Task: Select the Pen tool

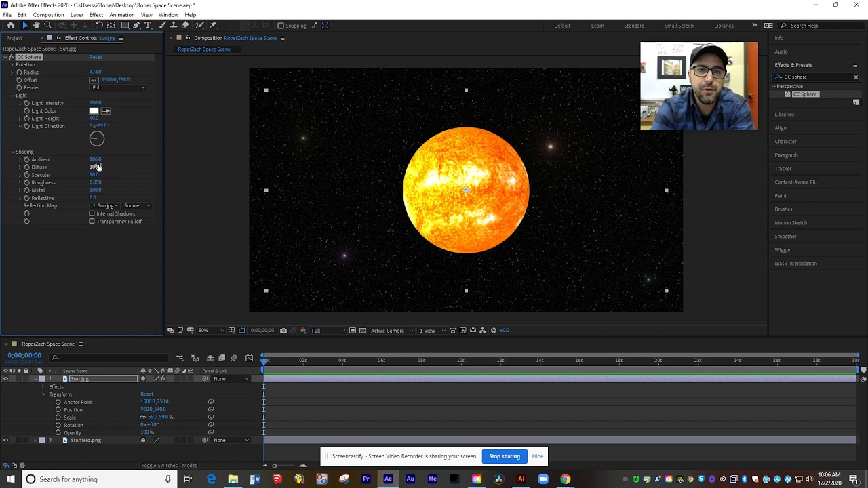Action: click(x=136, y=26)
